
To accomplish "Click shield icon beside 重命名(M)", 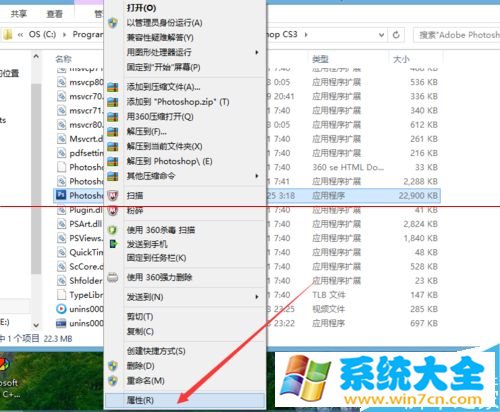I will click(113, 381).
